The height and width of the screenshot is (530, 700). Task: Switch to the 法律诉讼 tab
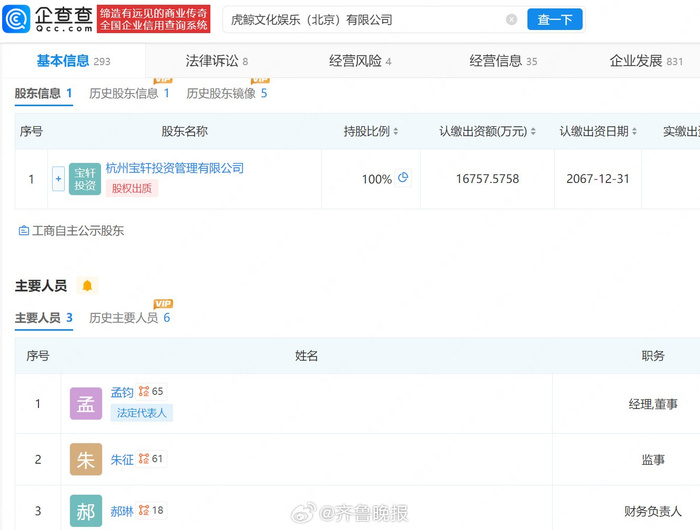(217, 61)
